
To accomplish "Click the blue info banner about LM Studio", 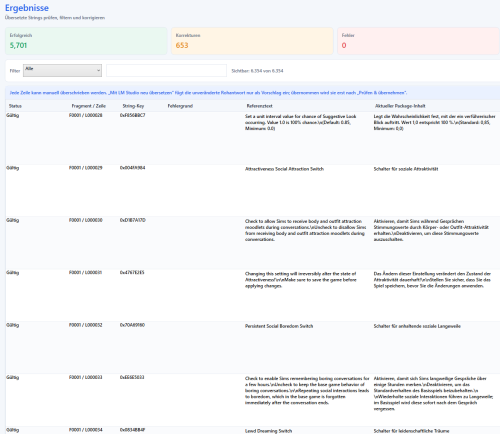I will tap(252, 93).
